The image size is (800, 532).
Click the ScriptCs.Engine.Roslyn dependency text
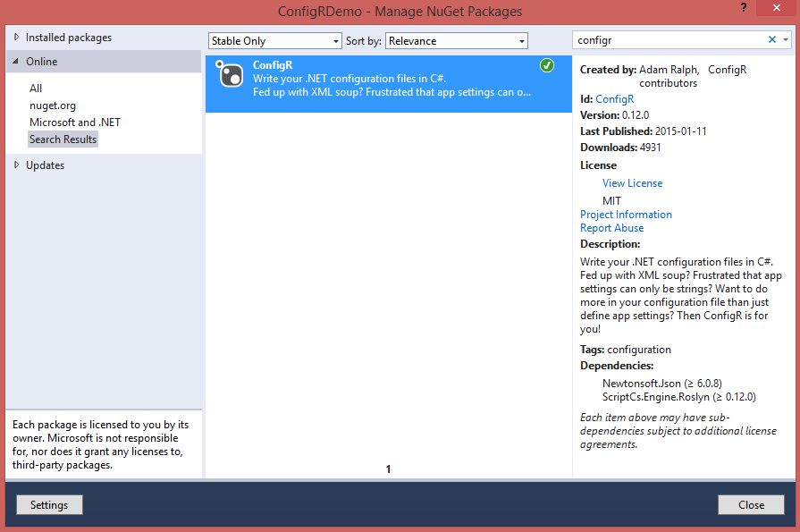tap(678, 397)
